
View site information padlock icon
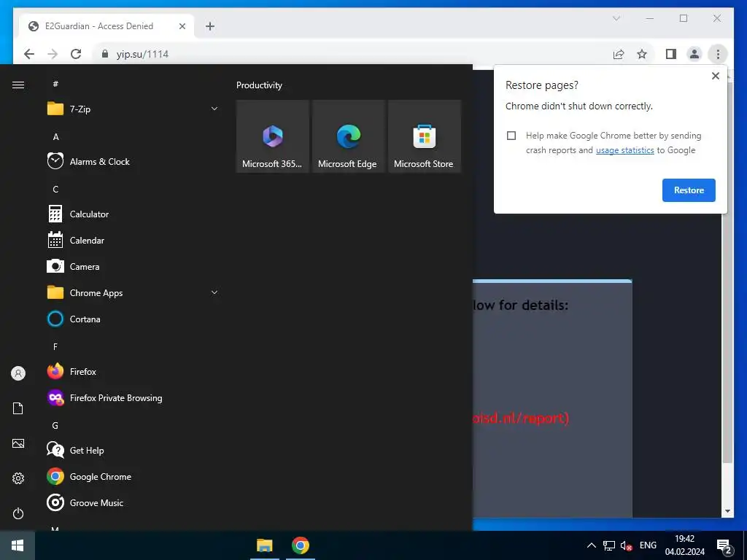pos(105,54)
